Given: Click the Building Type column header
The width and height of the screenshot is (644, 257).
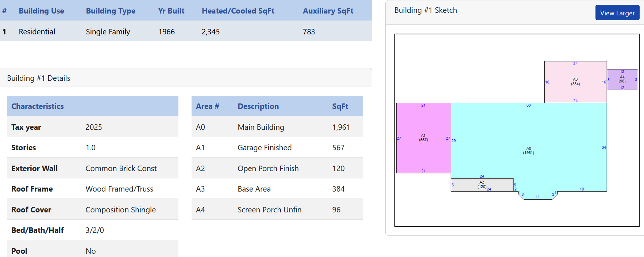Looking at the screenshot, I should point(111,11).
